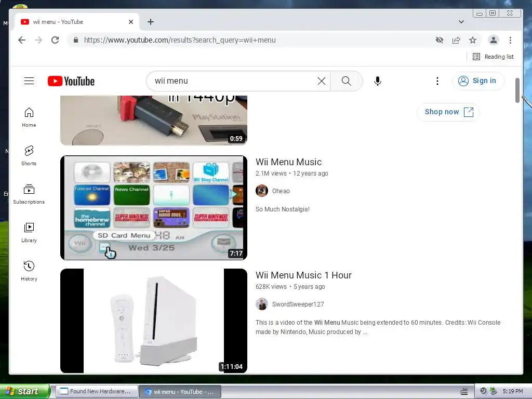Click the Shop now button
Image resolution: width=532 pixels, height=399 pixels.
[448, 112]
